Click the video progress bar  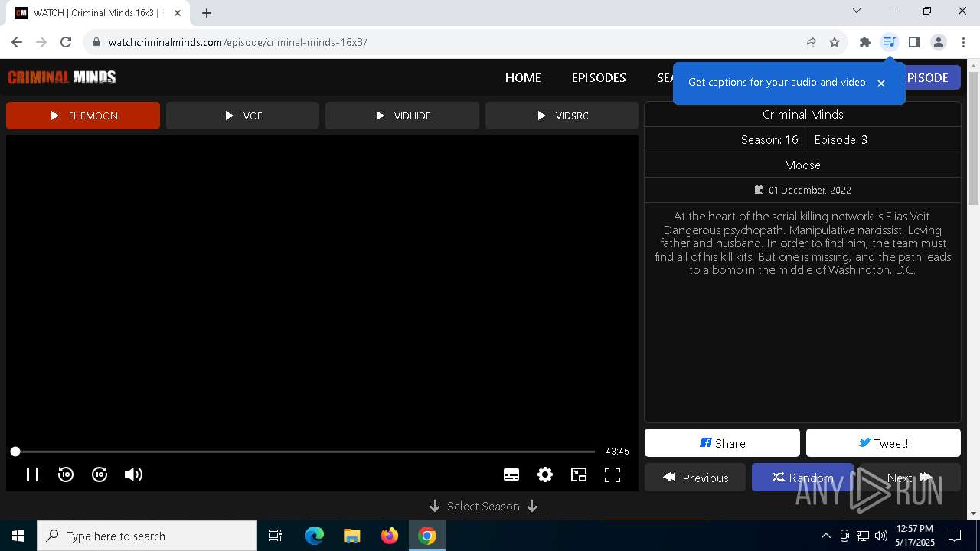click(x=305, y=452)
